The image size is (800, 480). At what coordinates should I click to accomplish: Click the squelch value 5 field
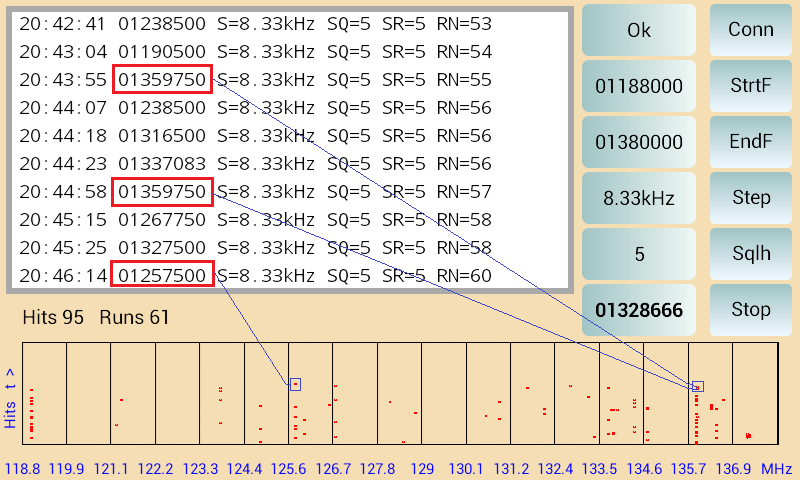coord(639,254)
